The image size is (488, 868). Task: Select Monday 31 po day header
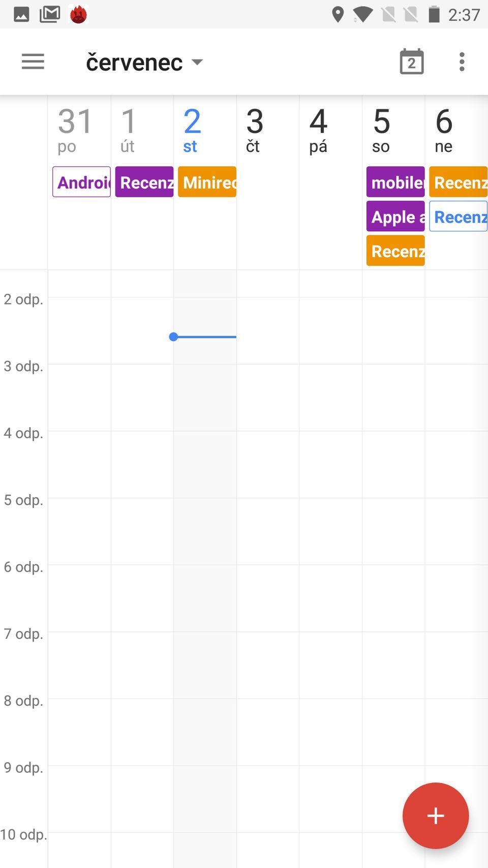75,130
